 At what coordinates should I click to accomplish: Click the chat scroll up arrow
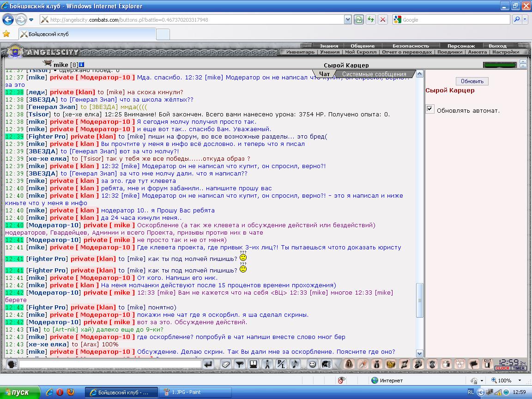coord(419,73)
